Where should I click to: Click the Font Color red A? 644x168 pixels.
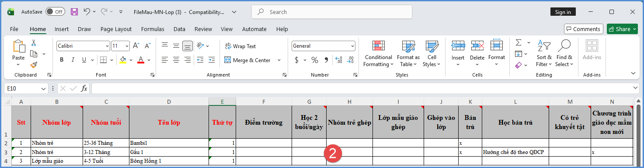pyautogui.click(x=141, y=60)
